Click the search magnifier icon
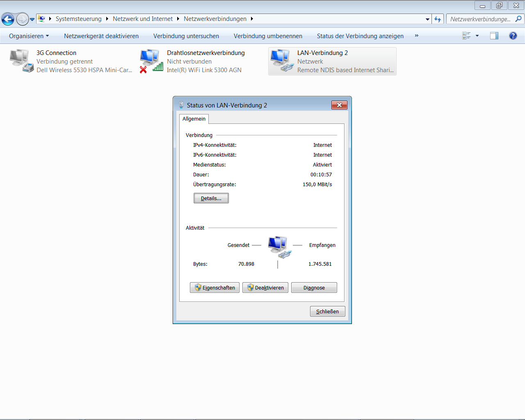This screenshot has width=525, height=420. [518, 19]
